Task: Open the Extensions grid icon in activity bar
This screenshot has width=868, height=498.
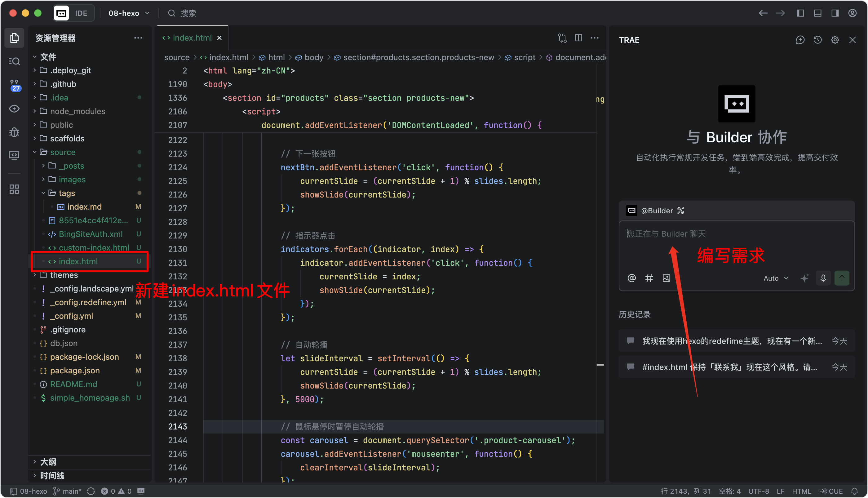Action: tap(14, 189)
